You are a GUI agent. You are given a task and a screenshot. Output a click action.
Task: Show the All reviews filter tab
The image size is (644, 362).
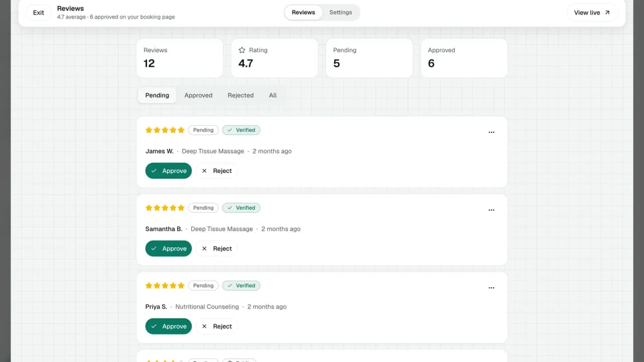pyautogui.click(x=273, y=96)
